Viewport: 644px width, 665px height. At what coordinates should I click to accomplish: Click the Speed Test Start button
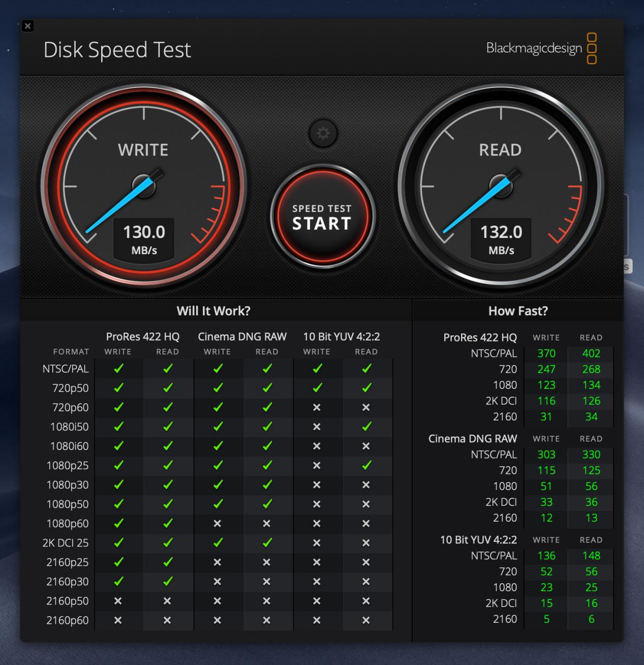click(x=322, y=217)
